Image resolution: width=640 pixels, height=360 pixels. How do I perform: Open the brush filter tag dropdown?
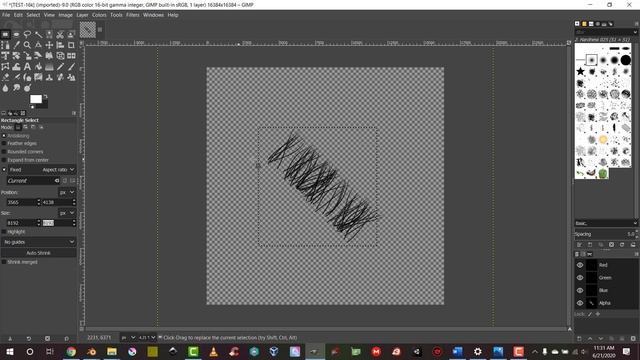pos(606,32)
